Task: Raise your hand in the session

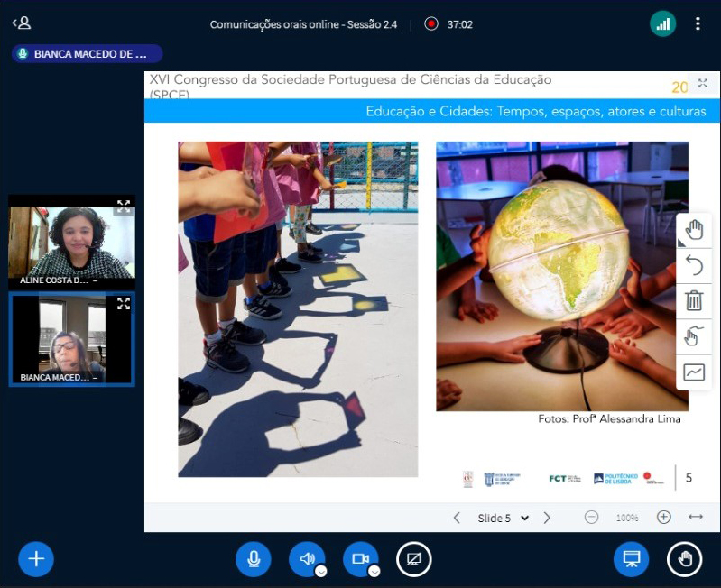Action: (x=684, y=559)
